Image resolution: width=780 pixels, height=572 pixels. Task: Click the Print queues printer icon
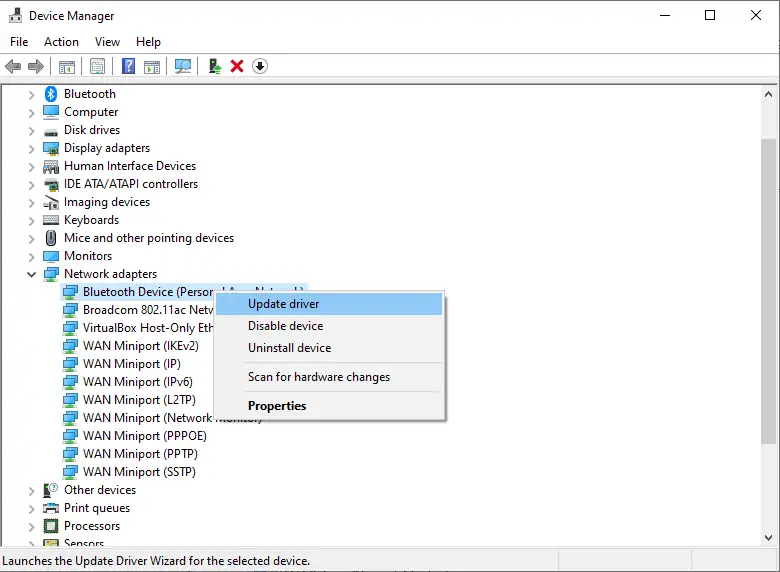coord(51,508)
